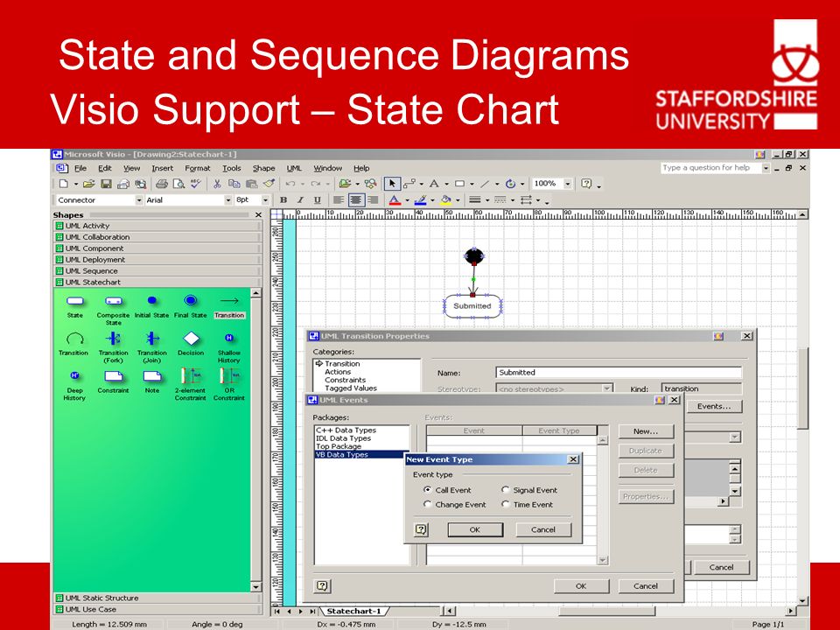
Task: Click the Name field containing Submitted
Action: 619,373
